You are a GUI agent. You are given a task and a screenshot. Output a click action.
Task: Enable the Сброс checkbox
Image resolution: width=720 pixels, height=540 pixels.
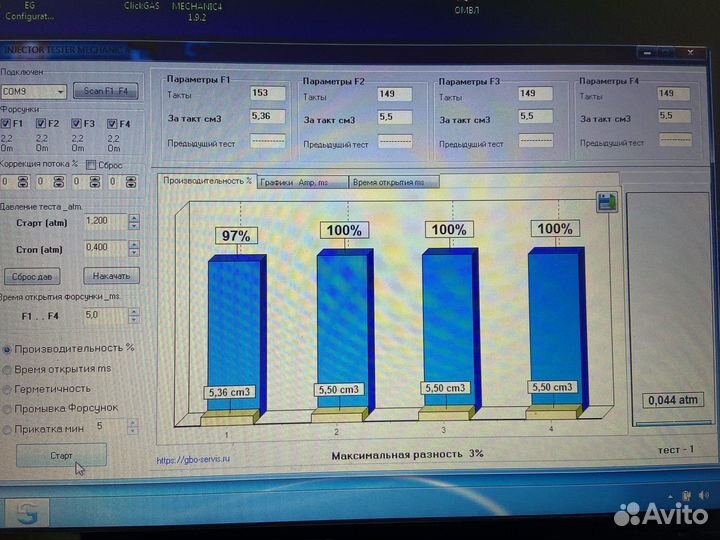[x=92, y=165]
